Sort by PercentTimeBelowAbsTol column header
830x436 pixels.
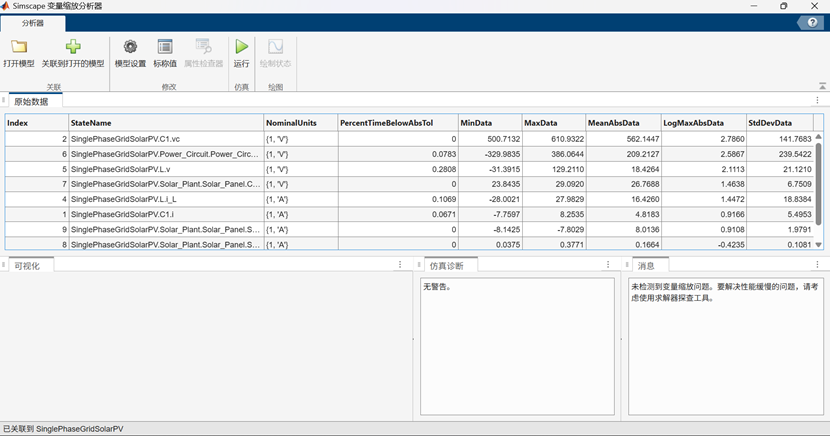398,123
